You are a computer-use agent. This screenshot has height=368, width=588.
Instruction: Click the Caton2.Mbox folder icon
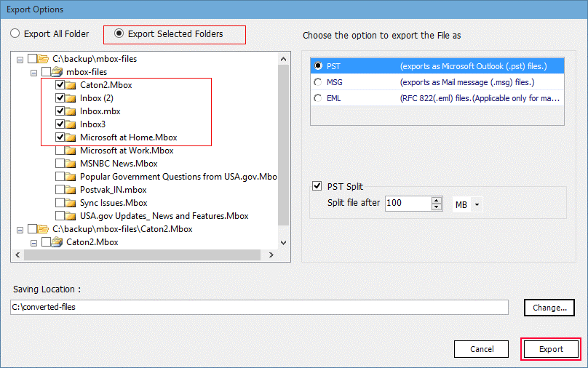[x=71, y=85]
